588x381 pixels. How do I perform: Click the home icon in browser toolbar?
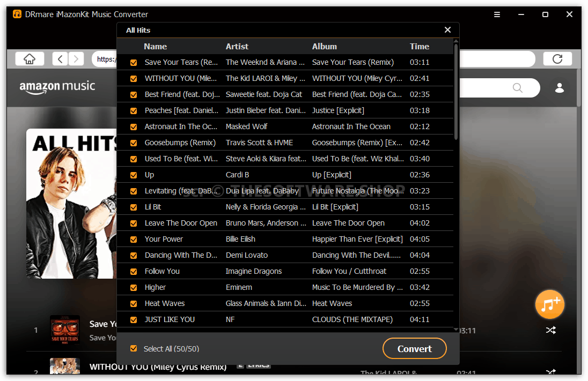click(x=30, y=59)
